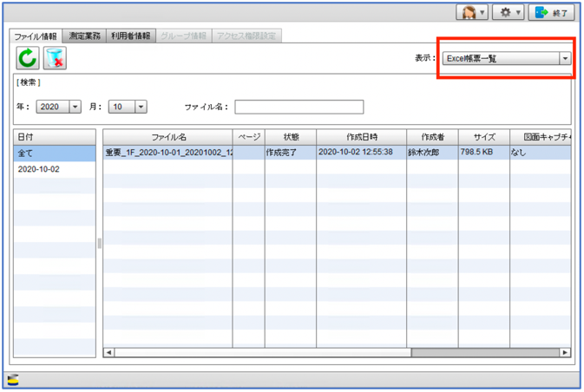
Task: Select the ファイル情報 tab
Action: tap(36, 36)
